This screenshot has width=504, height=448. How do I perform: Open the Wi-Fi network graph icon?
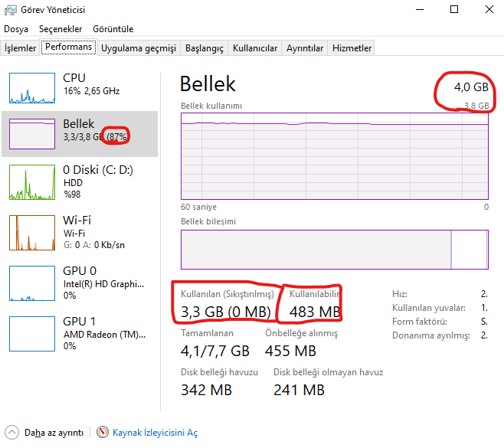click(32, 233)
